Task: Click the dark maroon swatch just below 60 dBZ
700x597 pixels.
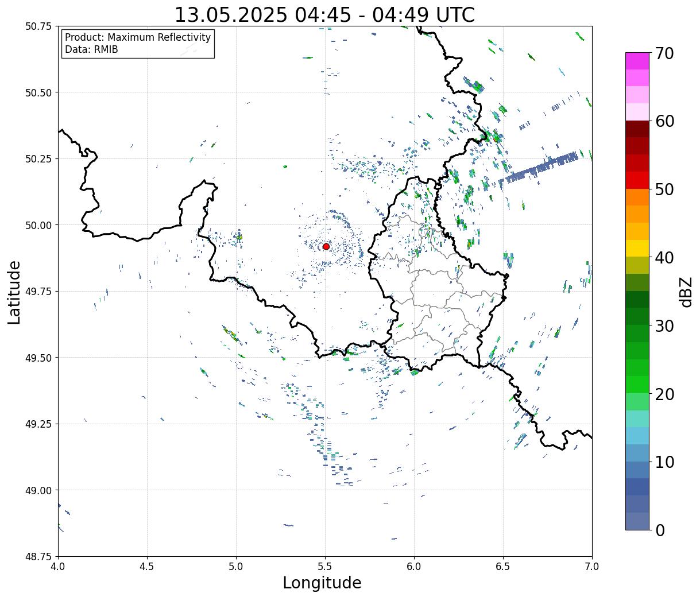Action: [x=637, y=129]
